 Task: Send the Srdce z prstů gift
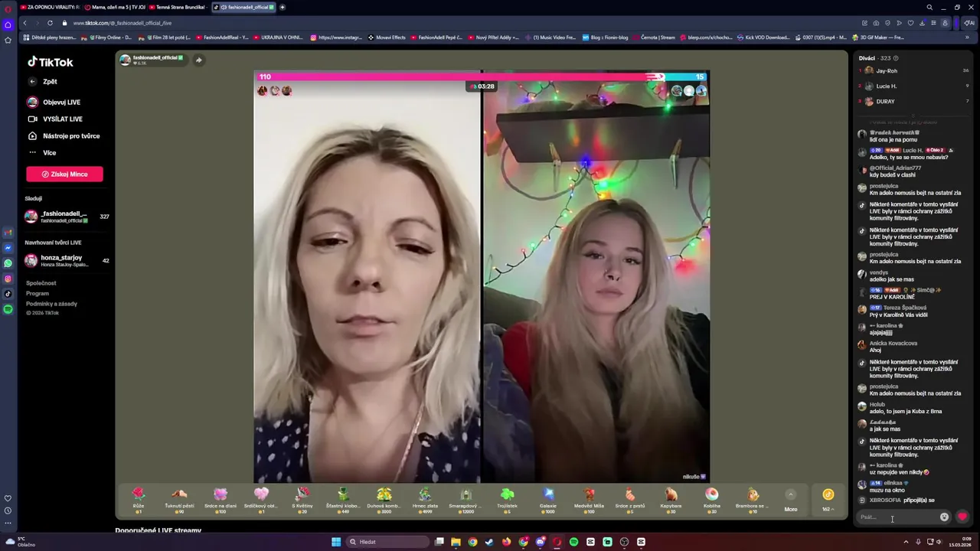[x=630, y=500]
